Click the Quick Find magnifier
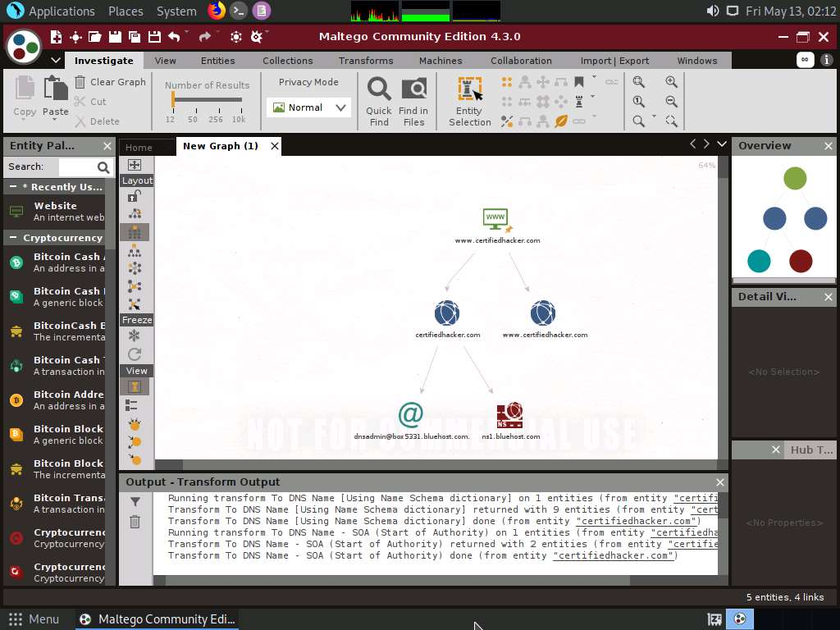The width and height of the screenshot is (840, 630). 379,89
